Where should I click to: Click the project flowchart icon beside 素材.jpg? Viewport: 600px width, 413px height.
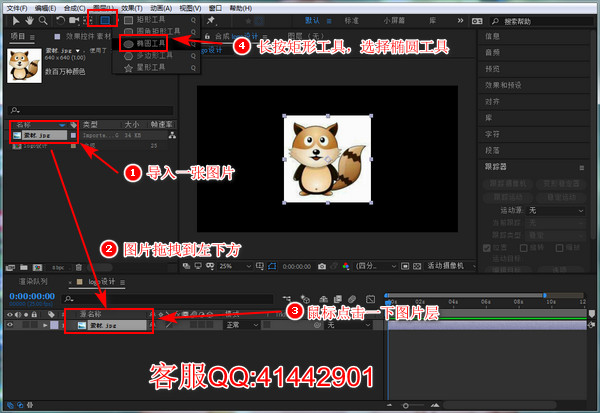[x=172, y=135]
